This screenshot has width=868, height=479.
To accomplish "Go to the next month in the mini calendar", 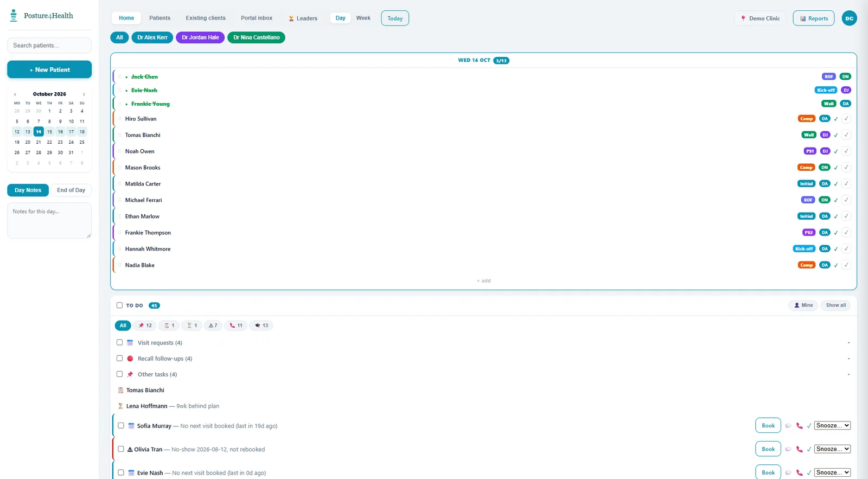I will tap(84, 94).
